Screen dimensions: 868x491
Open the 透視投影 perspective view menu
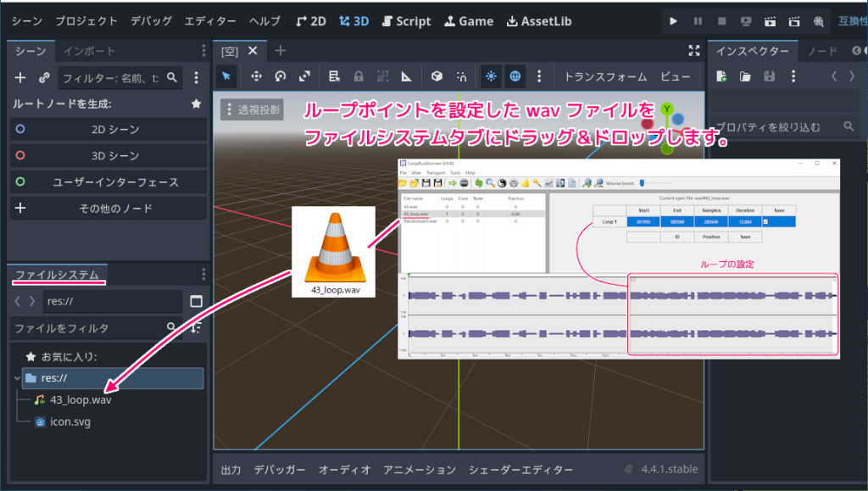[x=252, y=110]
